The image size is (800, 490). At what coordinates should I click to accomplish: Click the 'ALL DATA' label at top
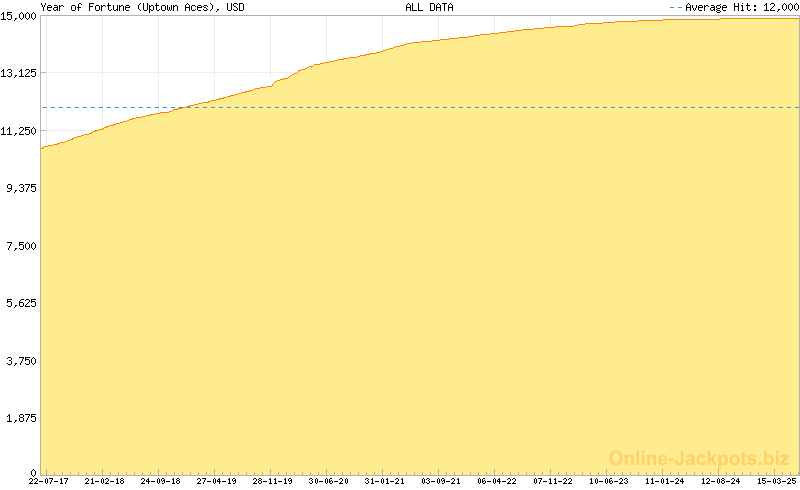[x=429, y=7]
